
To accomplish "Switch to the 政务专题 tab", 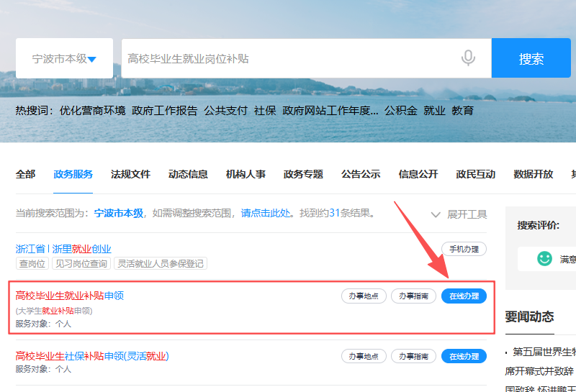I will tap(303, 174).
